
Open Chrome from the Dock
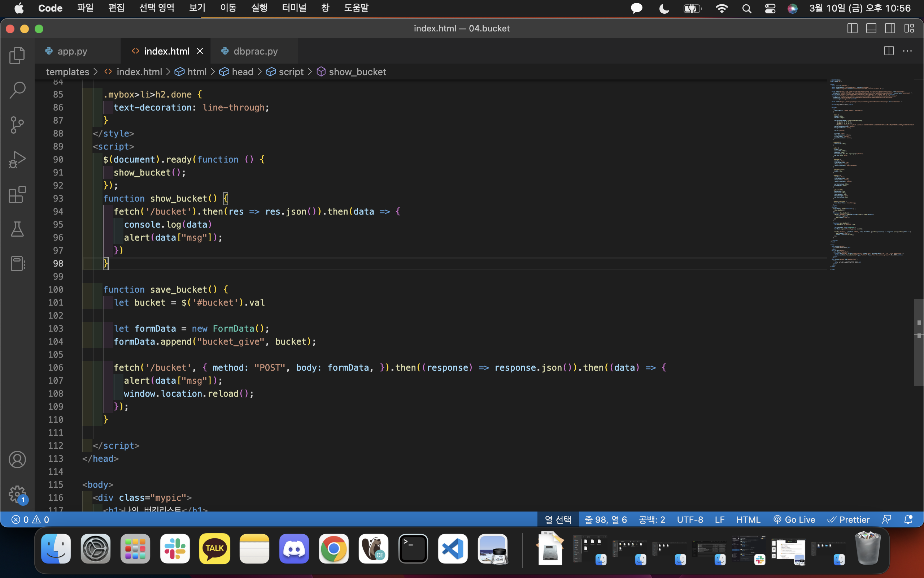334,549
